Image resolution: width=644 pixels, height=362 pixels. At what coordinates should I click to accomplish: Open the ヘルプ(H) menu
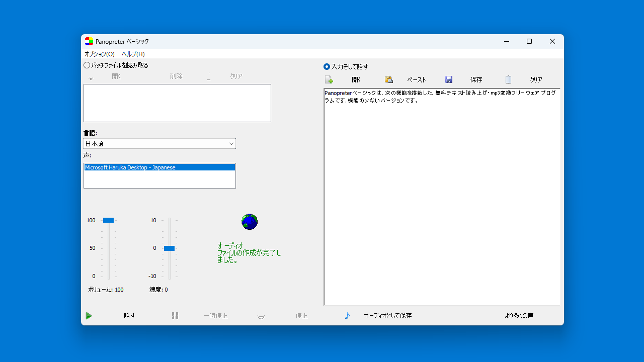point(133,54)
